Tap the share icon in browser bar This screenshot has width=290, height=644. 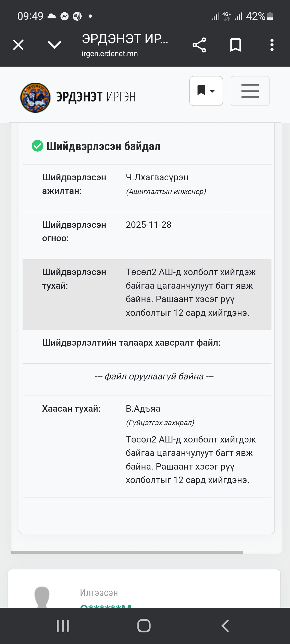(199, 45)
